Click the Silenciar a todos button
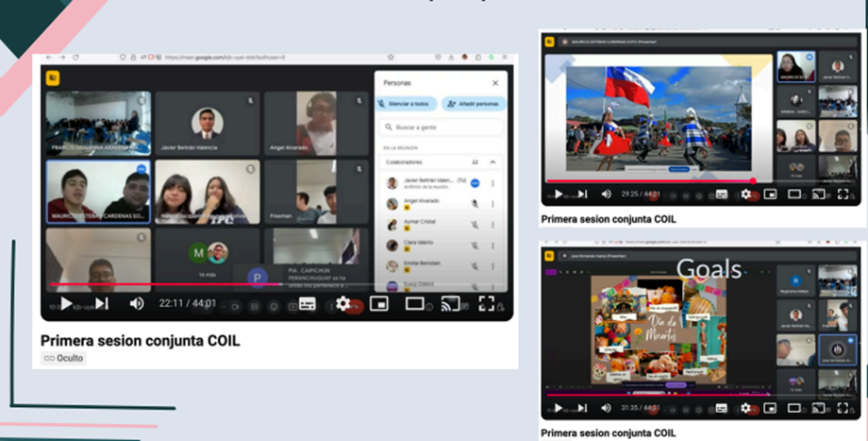 (x=407, y=104)
